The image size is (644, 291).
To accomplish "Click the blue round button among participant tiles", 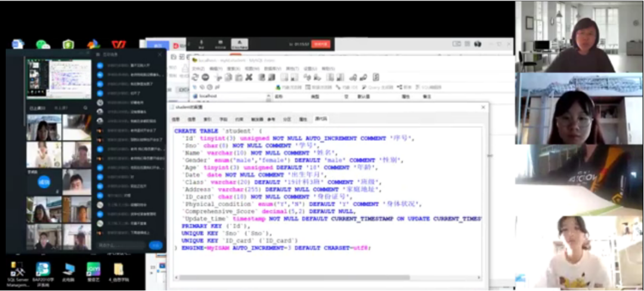I will tap(44, 182).
